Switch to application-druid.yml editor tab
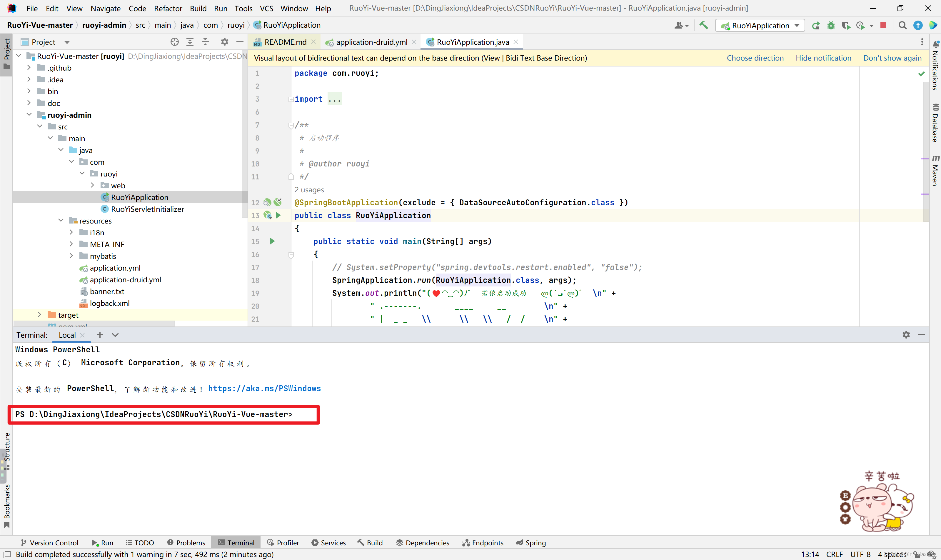941x560 pixels. click(371, 42)
